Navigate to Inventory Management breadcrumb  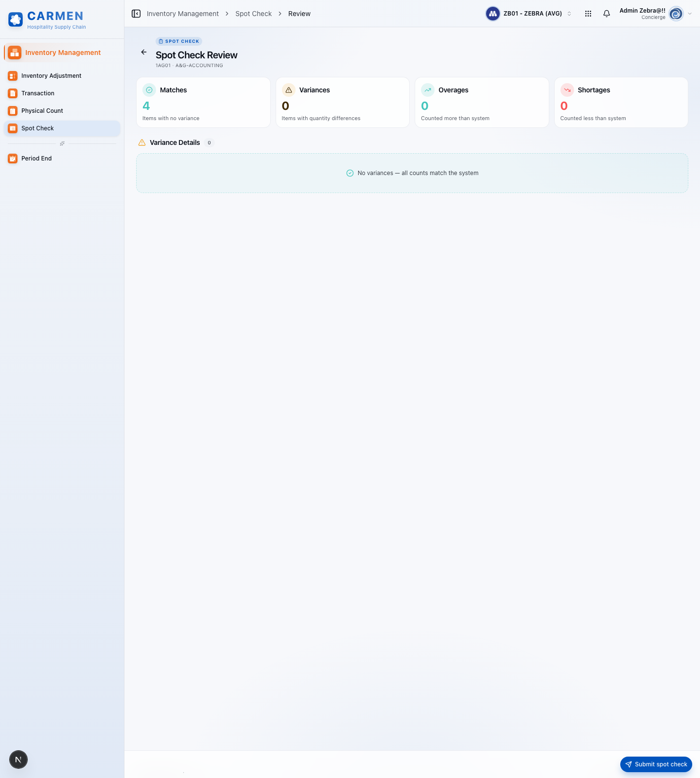point(183,14)
